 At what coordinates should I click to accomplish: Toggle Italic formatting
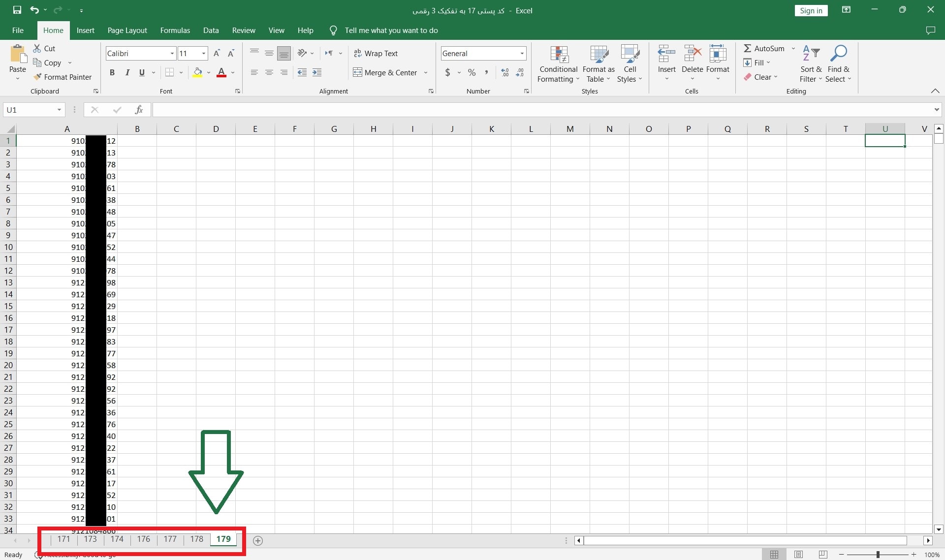pyautogui.click(x=127, y=73)
